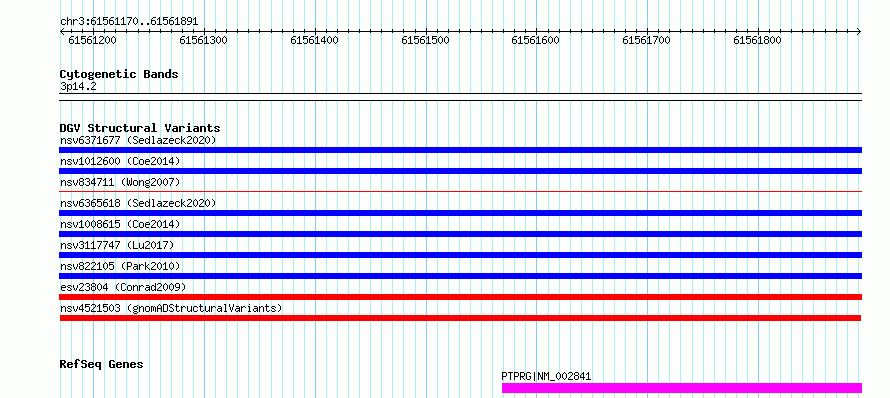Open variant nsv3117747 (Lu2017) label
The width and height of the screenshot is (890, 398).
pyautogui.click(x=117, y=245)
